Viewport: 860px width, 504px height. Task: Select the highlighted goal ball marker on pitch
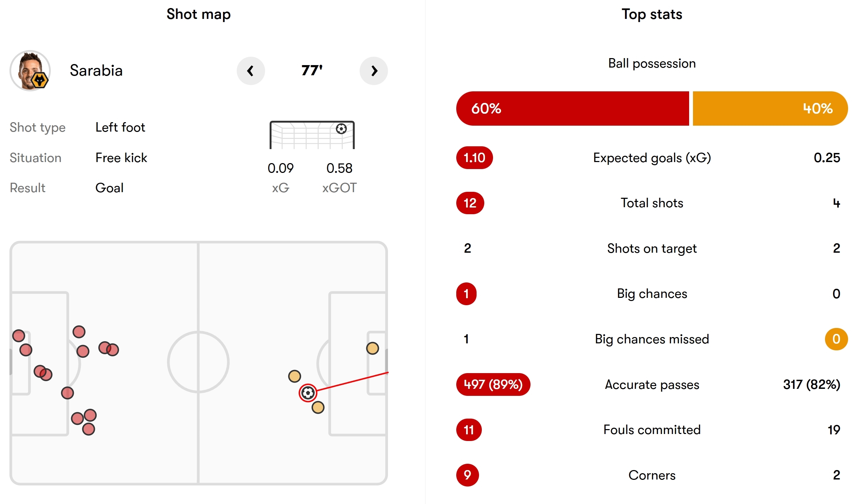(x=308, y=393)
